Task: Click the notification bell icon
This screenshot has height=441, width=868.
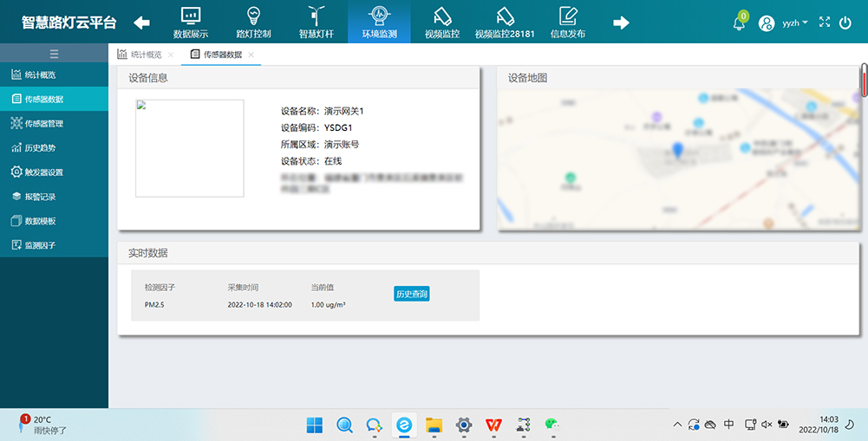Action: click(739, 23)
